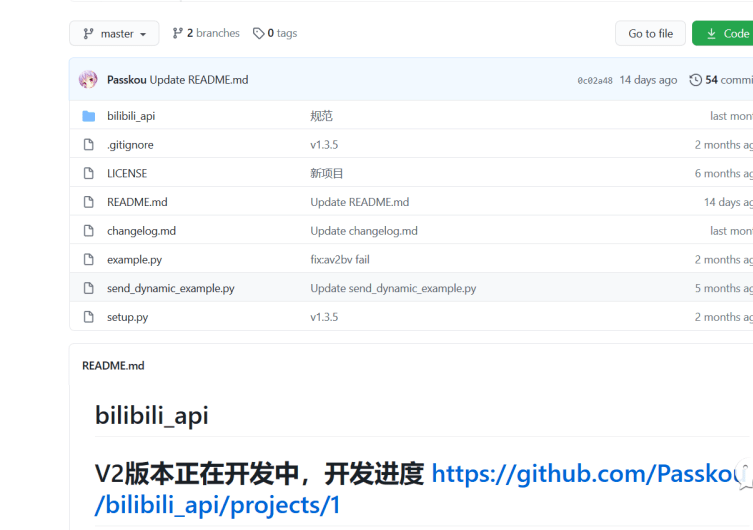Open the Update changelog.md commit message
Viewport: 753px width, 530px height.
click(364, 231)
